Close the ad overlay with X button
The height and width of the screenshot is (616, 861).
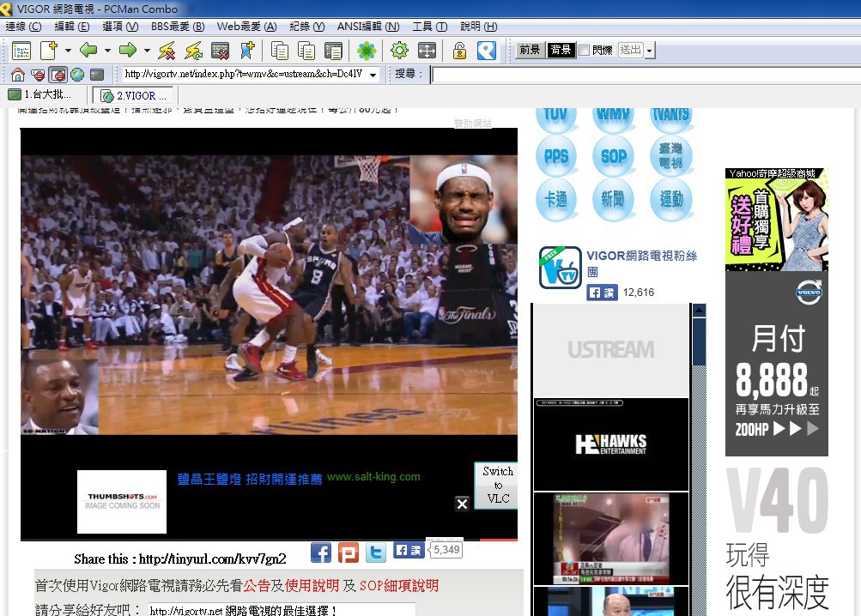pyautogui.click(x=463, y=504)
